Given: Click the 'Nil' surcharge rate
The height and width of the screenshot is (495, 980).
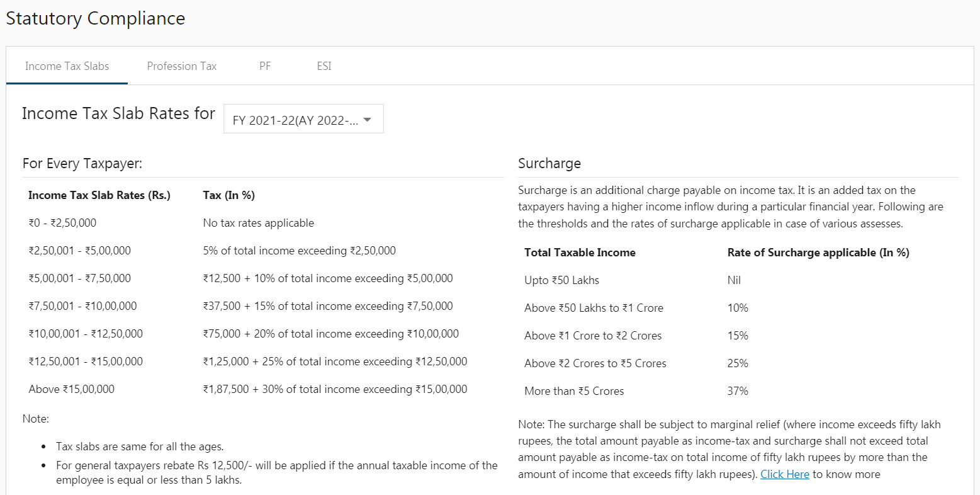Looking at the screenshot, I should click(x=734, y=280).
